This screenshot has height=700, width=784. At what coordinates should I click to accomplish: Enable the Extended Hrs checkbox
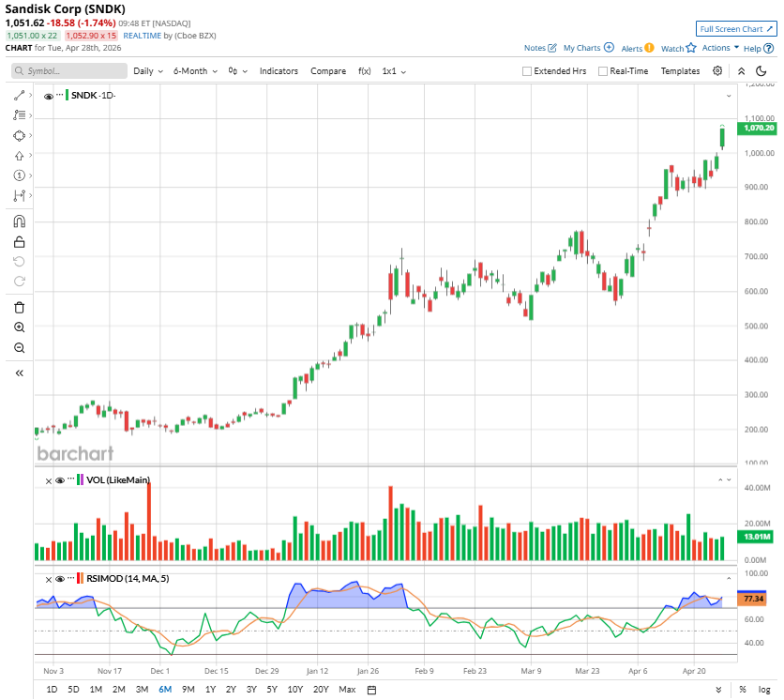pos(527,71)
